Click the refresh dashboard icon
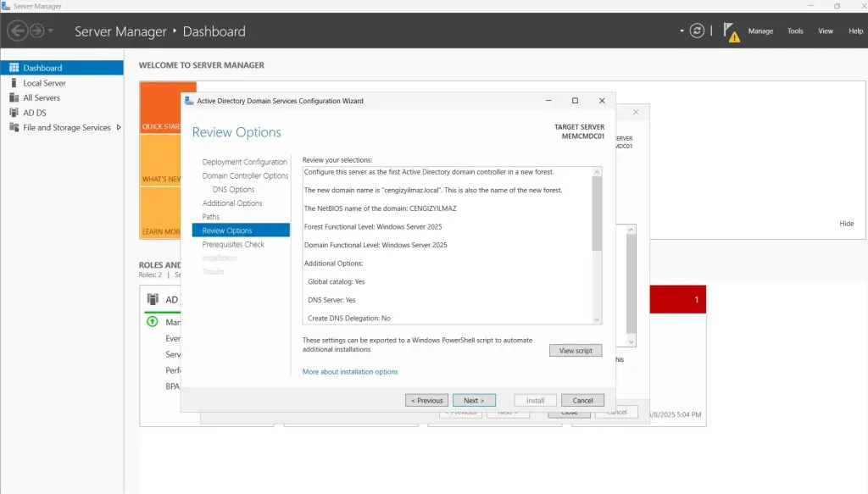The height and width of the screenshot is (494, 868). [697, 31]
